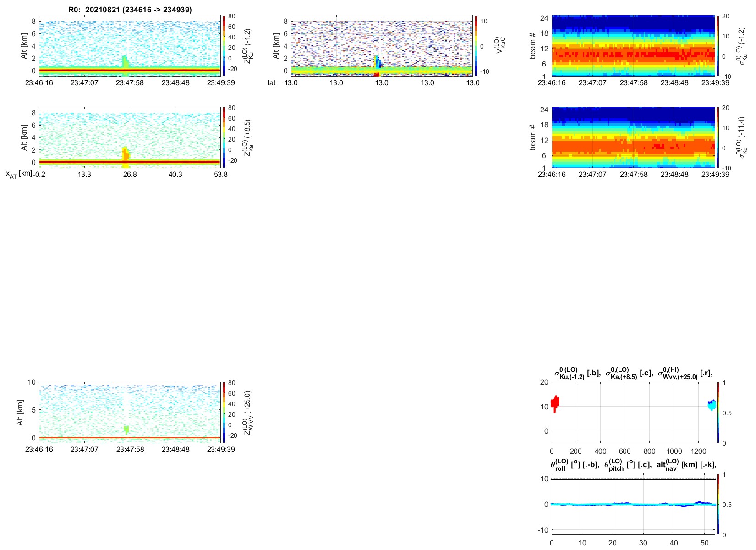The height and width of the screenshot is (550, 756).
Task: Click the roll/pitch/alt plot title
Action: coord(633,465)
